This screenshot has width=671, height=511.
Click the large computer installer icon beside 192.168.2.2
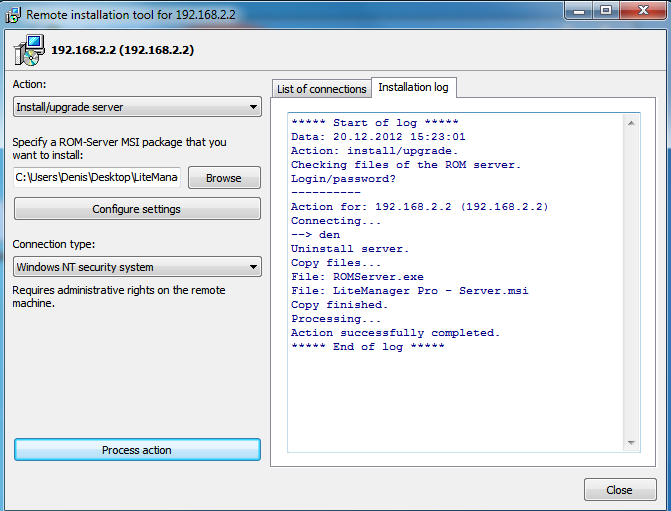pos(29,50)
